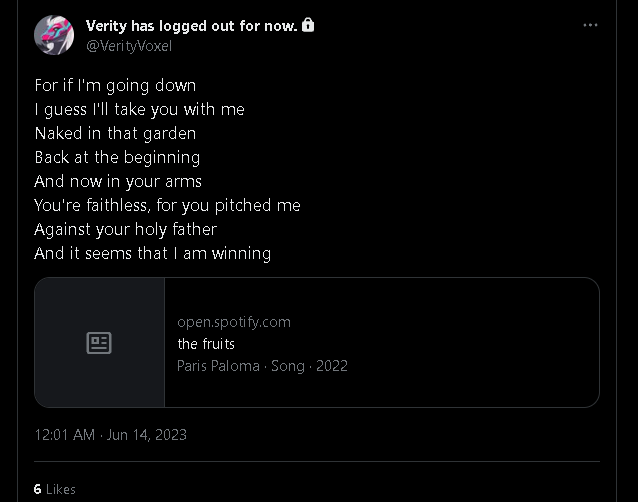This screenshot has height=502, width=638.
Task: Click the padlock protected-account icon
Action: coord(308,25)
